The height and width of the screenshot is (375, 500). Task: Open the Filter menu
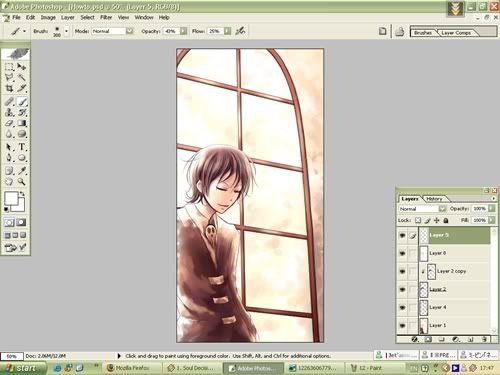pyautogui.click(x=106, y=17)
